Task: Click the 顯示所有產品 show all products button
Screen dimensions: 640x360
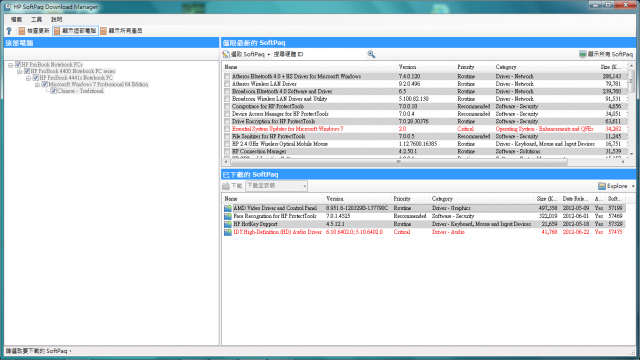Action: pos(122,31)
